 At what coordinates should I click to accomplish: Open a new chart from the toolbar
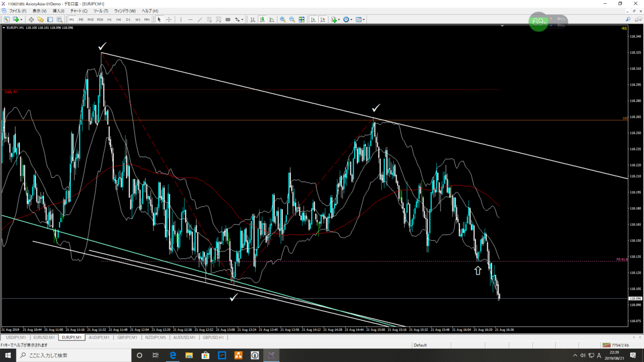(x=16, y=19)
